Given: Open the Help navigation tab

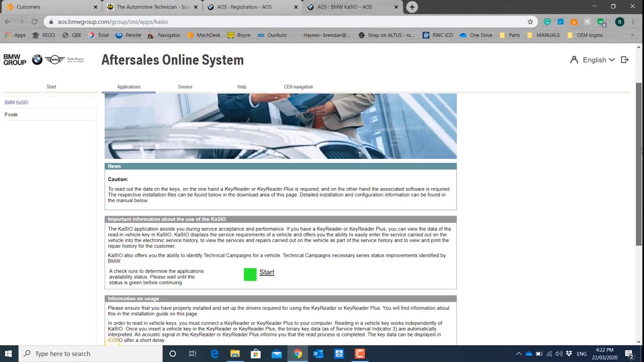Looking at the screenshot, I should tap(242, 87).
